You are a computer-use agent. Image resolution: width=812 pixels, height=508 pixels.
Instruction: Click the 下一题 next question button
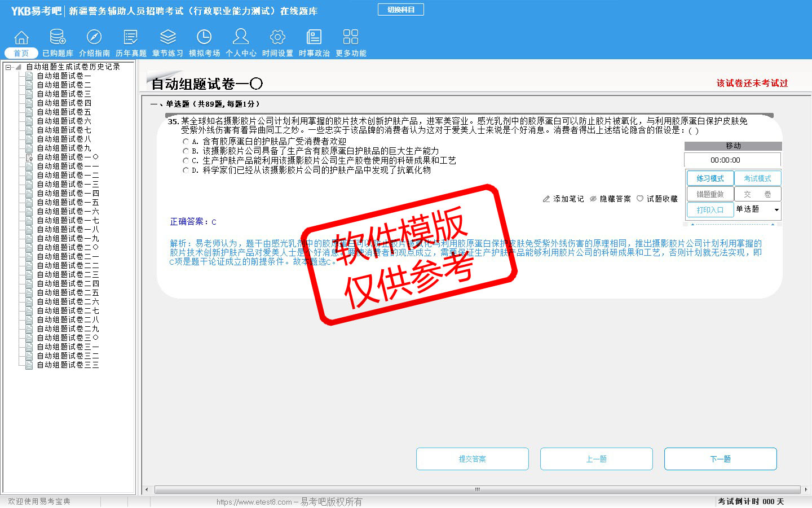pos(720,459)
